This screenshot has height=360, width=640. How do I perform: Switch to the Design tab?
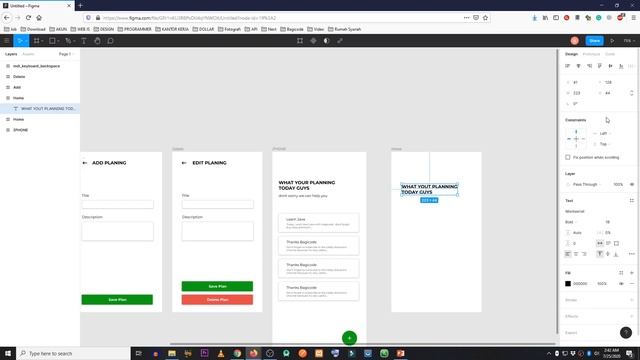click(571, 54)
